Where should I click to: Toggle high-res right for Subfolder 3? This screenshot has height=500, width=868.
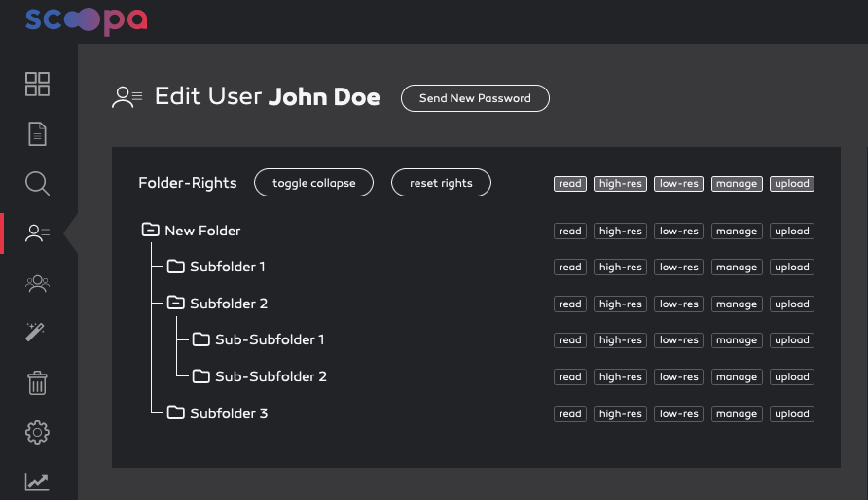click(x=620, y=414)
